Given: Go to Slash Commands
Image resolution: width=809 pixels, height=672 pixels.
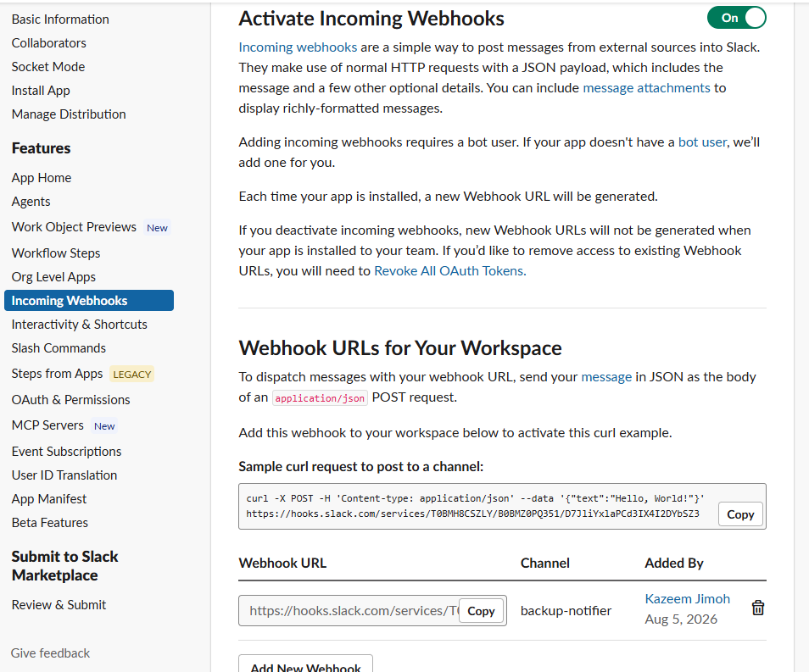Looking at the screenshot, I should coord(59,348).
